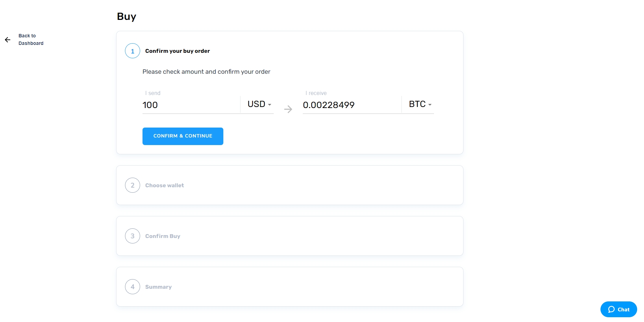Click the step 4 circle icon
644x322 pixels.
[133, 287]
